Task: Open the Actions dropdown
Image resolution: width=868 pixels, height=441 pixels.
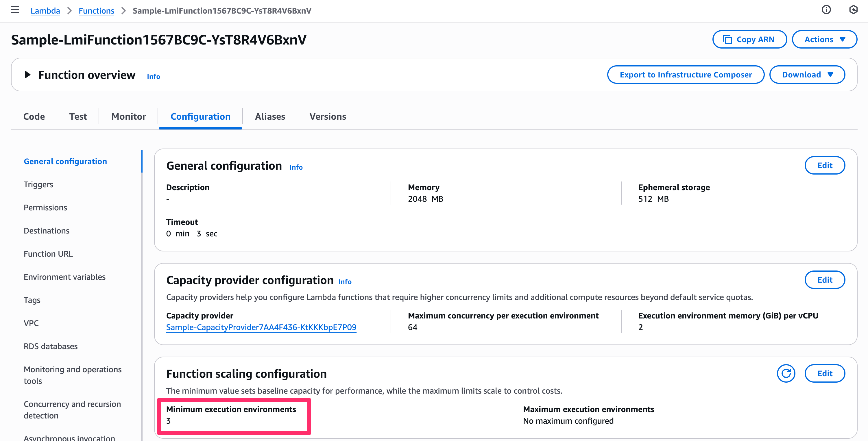Action: tap(824, 39)
